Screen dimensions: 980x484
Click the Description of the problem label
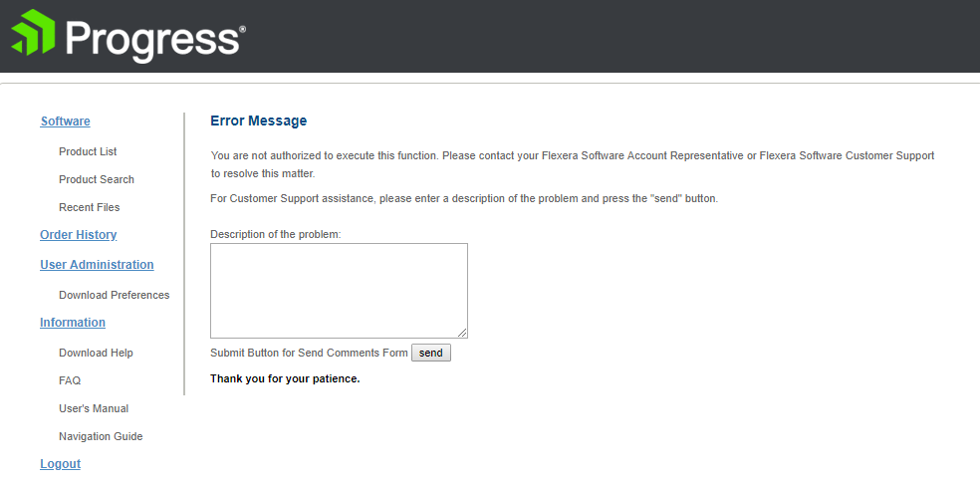276,234
